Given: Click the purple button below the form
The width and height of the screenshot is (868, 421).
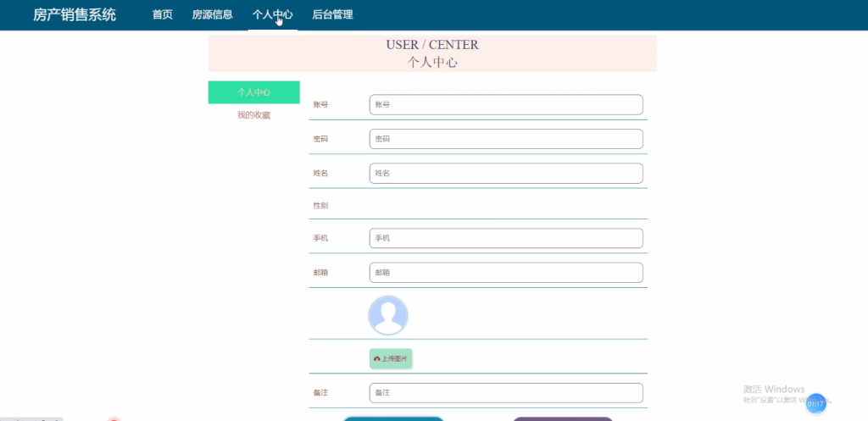Looking at the screenshot, I should [563, 418].
